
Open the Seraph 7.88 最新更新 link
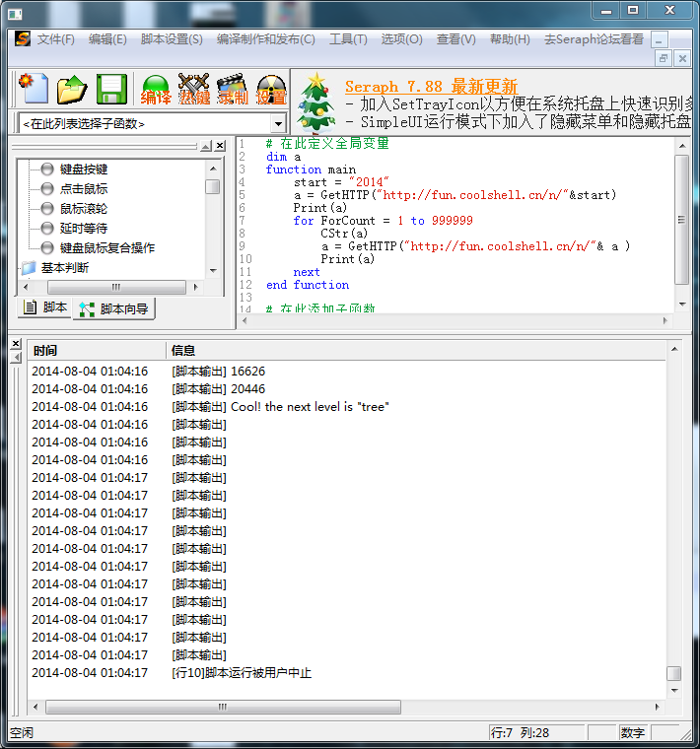[432, 87]
